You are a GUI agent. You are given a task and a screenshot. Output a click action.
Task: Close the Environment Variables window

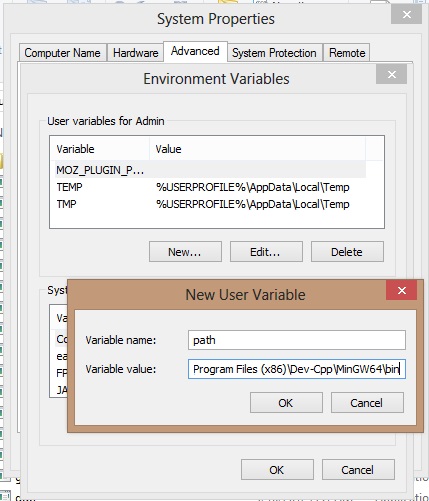coord(392,74)
